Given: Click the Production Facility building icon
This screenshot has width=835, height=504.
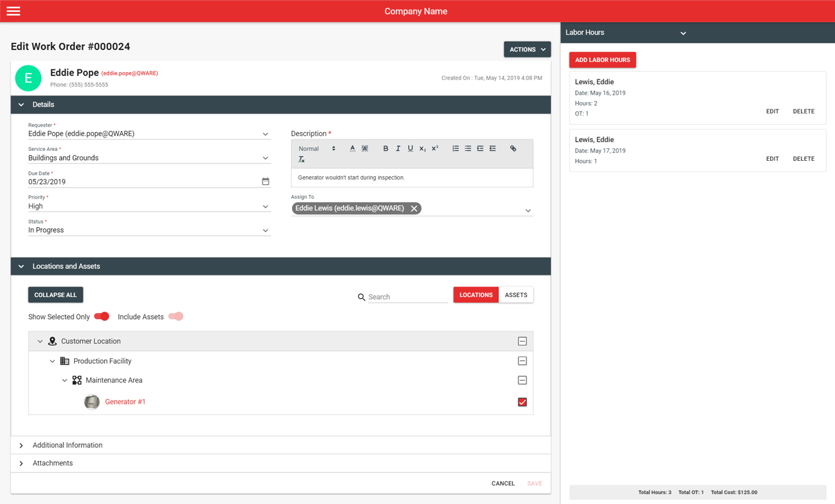Looking at the screenshot, I should tap(65, 361).
